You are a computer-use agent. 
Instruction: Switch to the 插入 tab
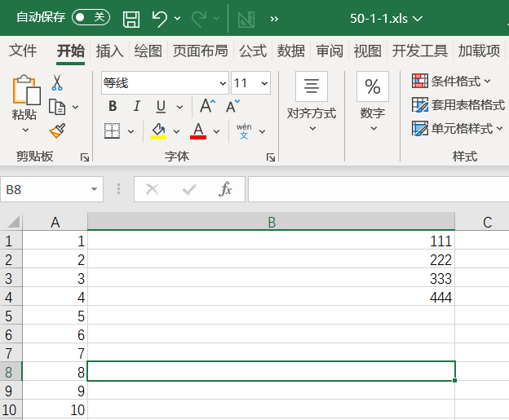(109, 51)
